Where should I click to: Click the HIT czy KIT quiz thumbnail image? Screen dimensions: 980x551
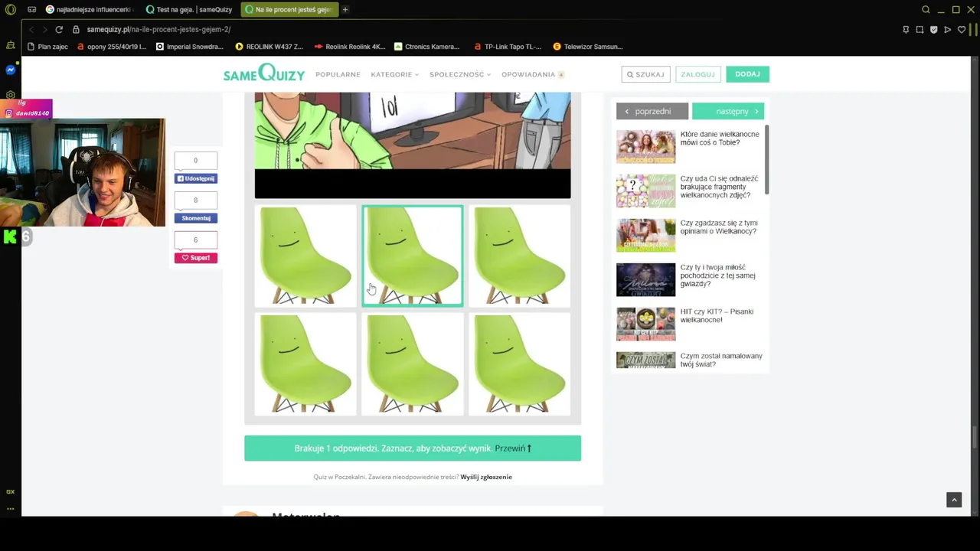point(646,324)
